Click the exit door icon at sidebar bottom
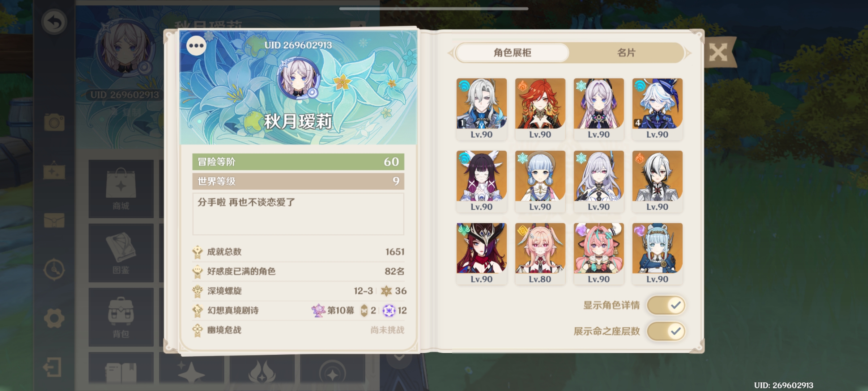 (53, 367)
